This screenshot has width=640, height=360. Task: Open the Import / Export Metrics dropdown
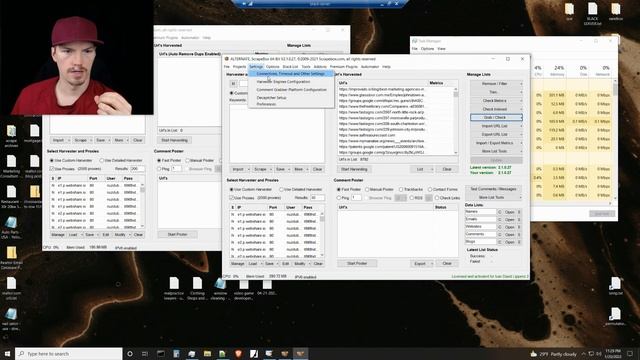pyautogui.click(x=496, y=143)
